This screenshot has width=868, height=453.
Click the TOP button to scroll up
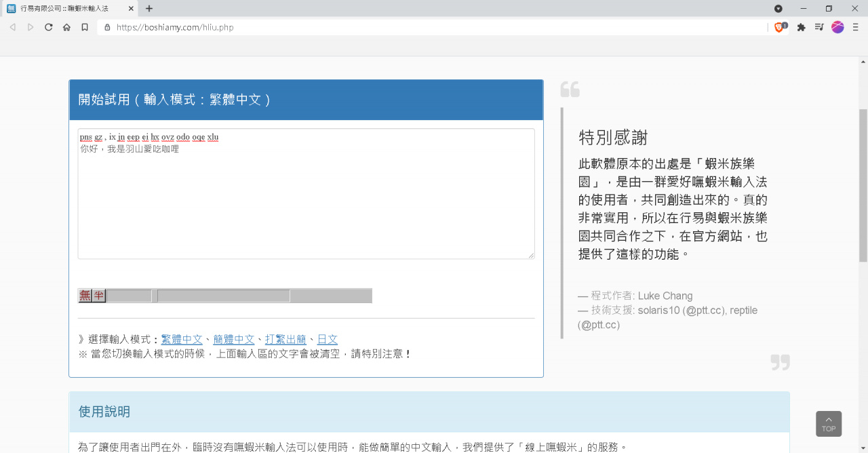click(828, 423)
